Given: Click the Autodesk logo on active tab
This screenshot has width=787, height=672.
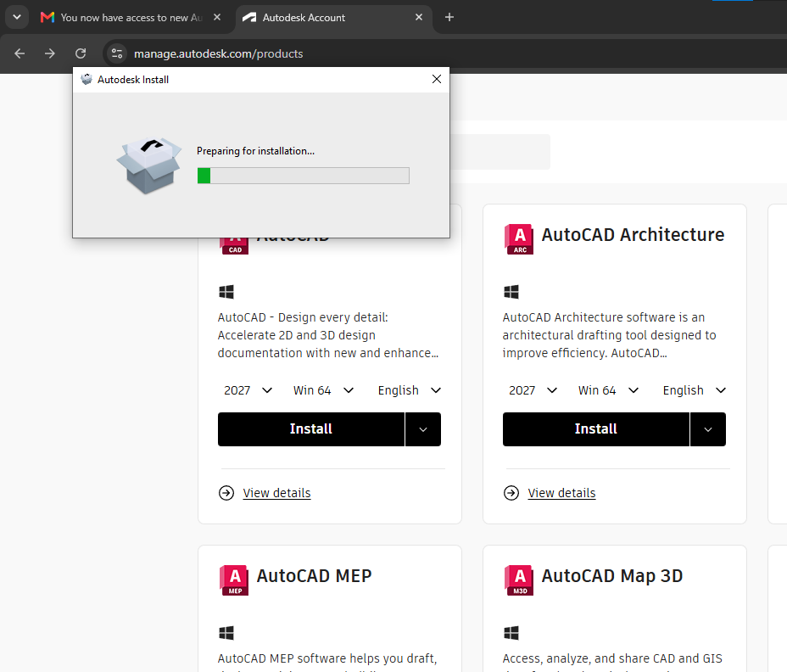Looking at the screenshot, I should (249, 17).
